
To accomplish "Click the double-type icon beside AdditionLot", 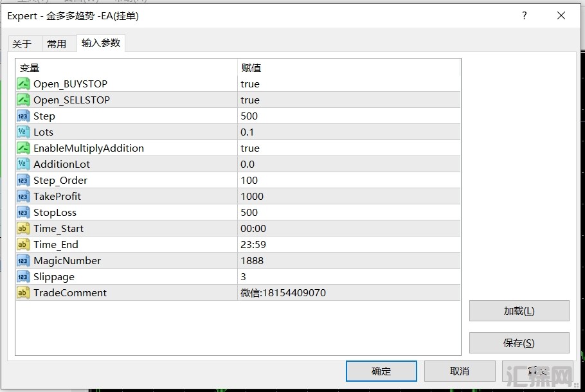I will coord(23,164).
